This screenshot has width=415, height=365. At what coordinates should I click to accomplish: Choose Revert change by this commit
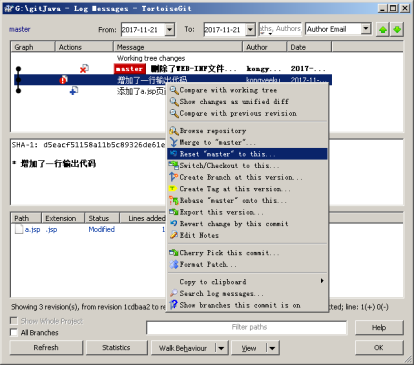(x=247, y=223)
